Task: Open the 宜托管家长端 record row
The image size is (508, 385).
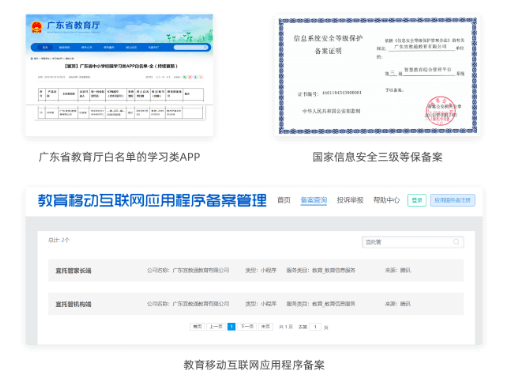Action: tap(256, 270)
